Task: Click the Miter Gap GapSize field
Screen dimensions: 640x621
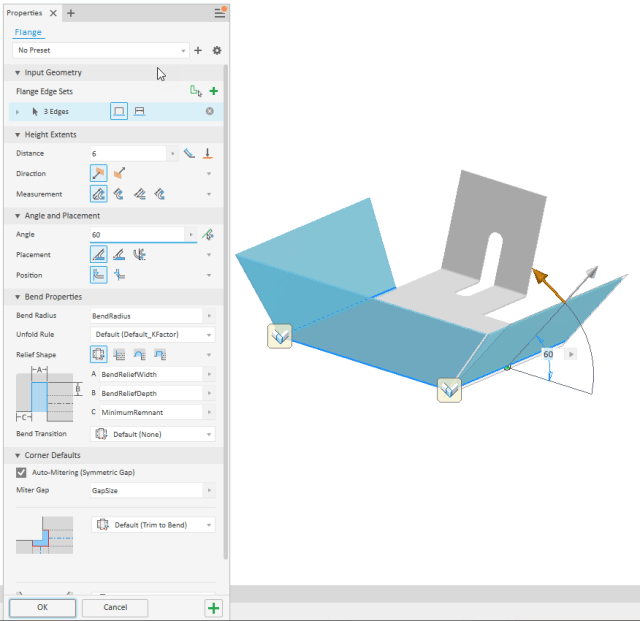Action: 146,490
